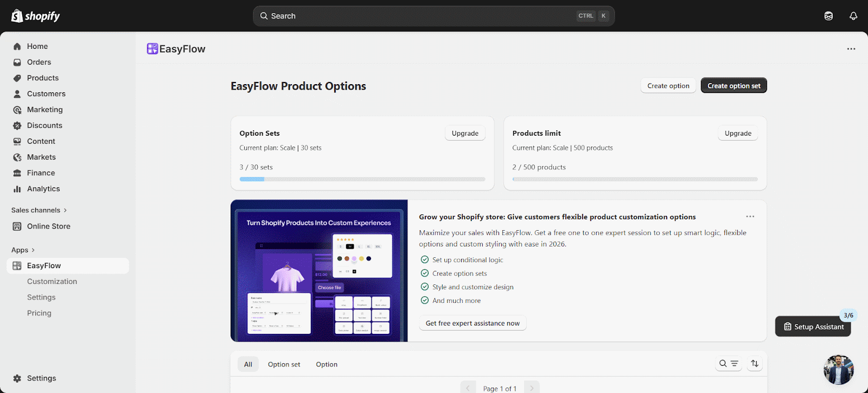Switch to the Option set tab
The height and width of the screenshot is (393, 868).
click(x=284, y=364)
